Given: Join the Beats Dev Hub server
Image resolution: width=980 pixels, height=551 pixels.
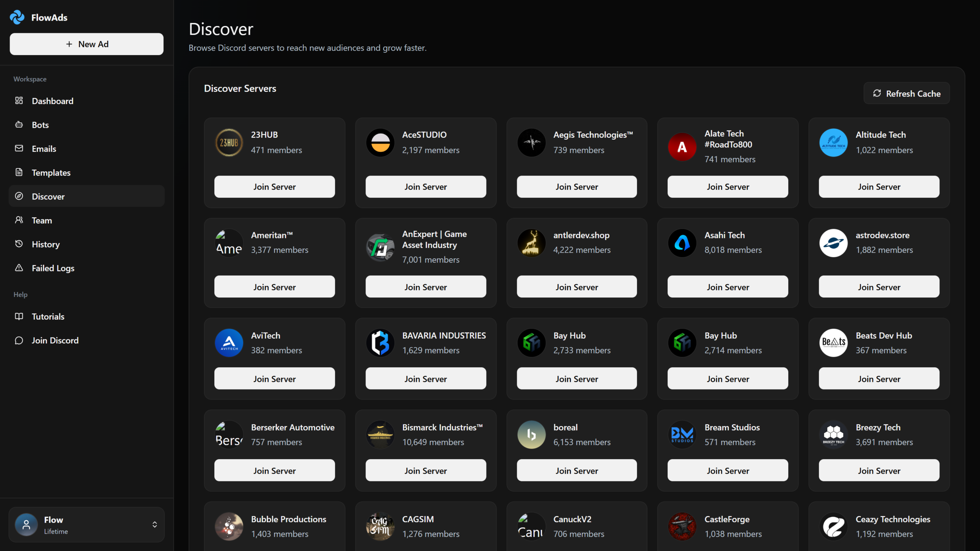Looking at the screenshot, I should (879, 378).
